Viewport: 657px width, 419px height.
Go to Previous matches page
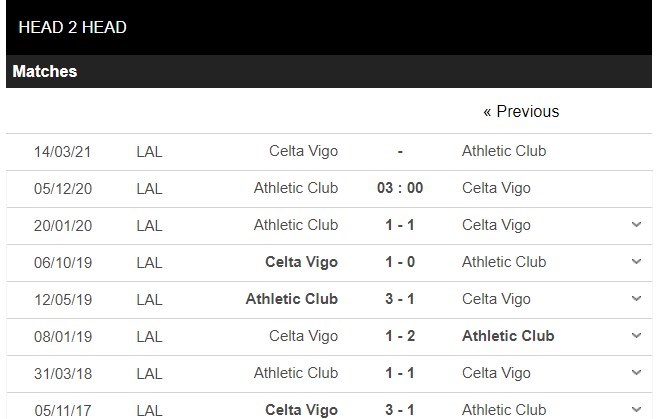point(521,111)
